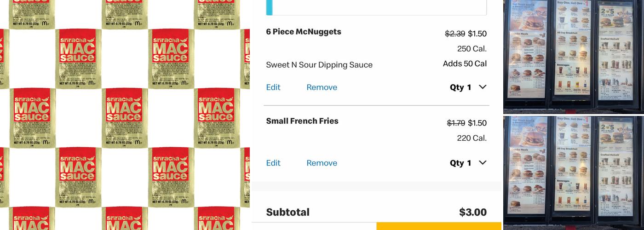Image resolution: width=644 pixels, height=230 pixels.
Task: Click the crossed-out $2.39 price
Action: pyautogui.click(x=454, y=34)
